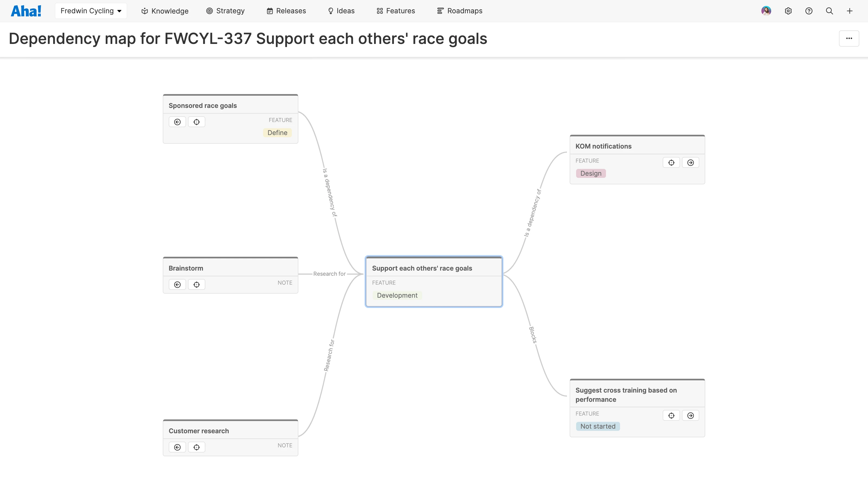868x488 pixels.
Task: Click the search magnifier icon
Action: click(x=829, y=11)
